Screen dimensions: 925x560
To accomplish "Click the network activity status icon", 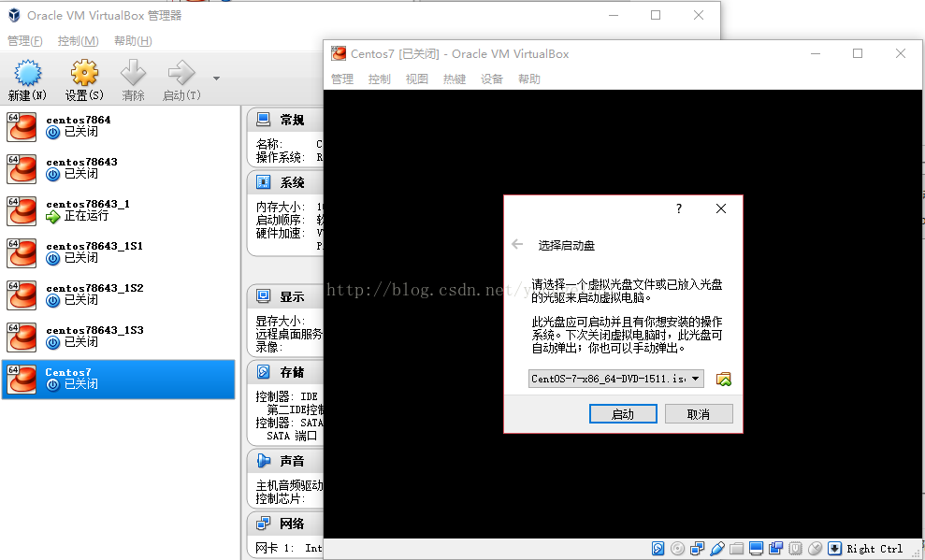I will tap(698, 549).
